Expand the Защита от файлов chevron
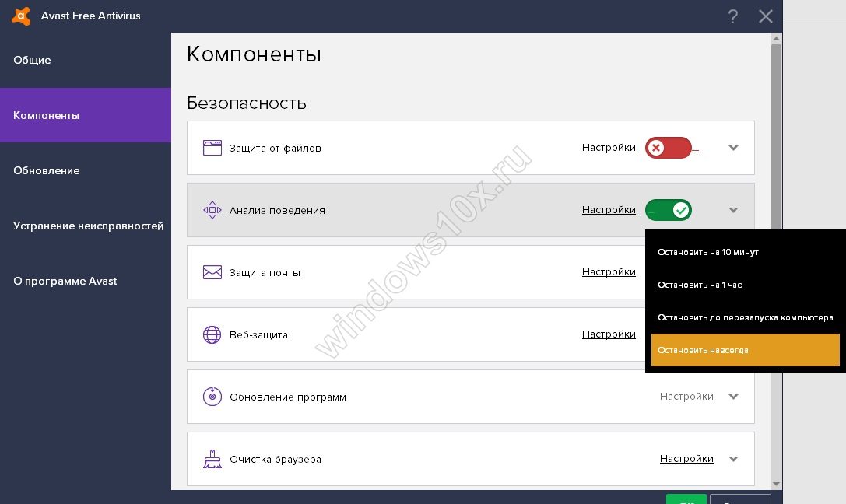Viewport: 846px width, 504px height. coord(733,148)
